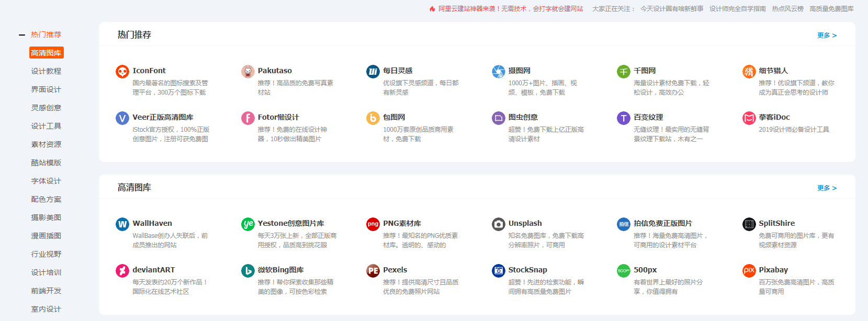Image resolution: width=868 pixels, height=321 pixels.
Task: Select 摄影美图 in the sidebar
Action: 46,217
